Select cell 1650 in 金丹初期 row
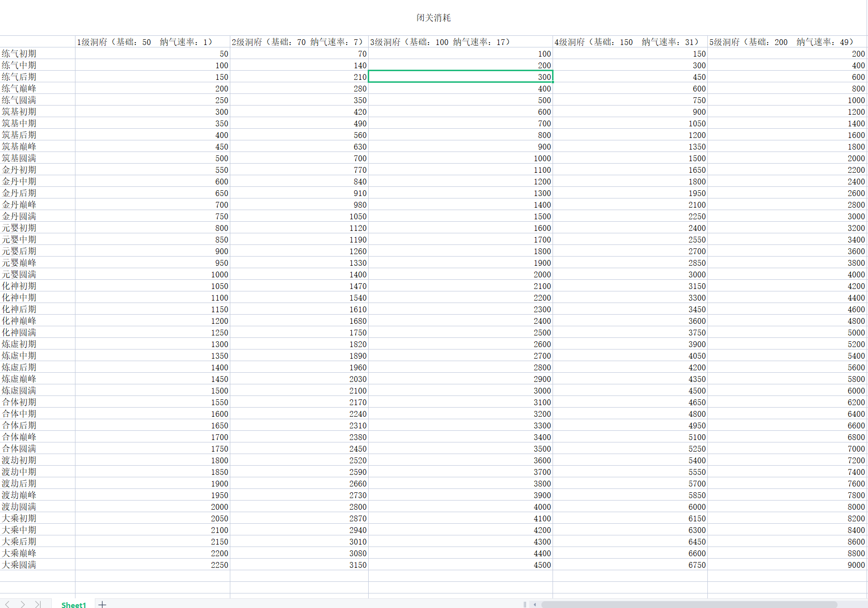 tap(630, 169)
